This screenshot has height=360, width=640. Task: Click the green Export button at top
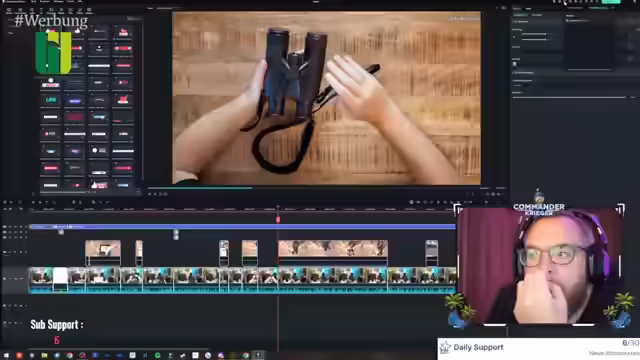pyautogui.click(x=611, y=2)
